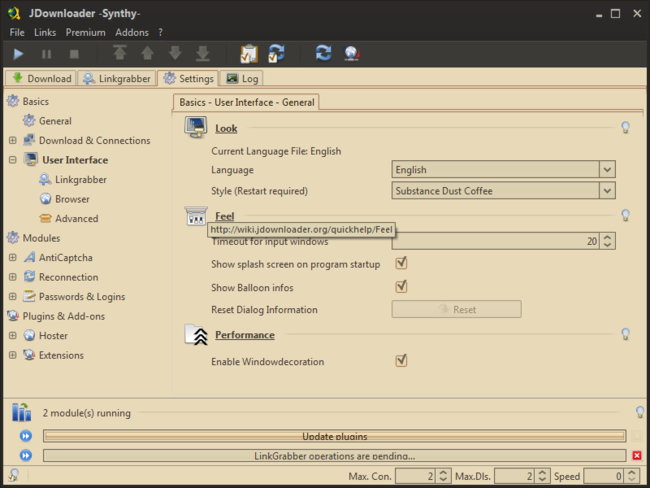This screenshot has width=650, height=488.
Task: Click the Max.Dls. stepper arrows
Action: tap(542, 476)
